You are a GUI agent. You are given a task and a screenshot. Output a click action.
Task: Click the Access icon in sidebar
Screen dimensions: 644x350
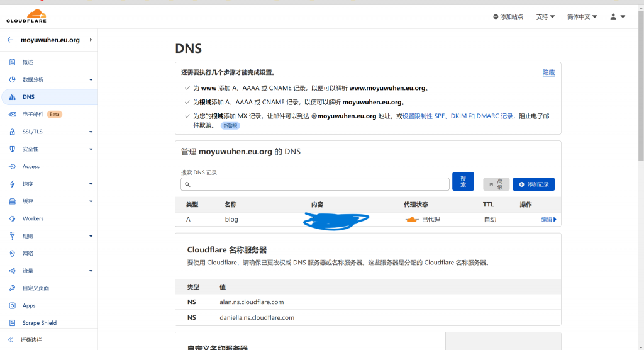click(13, 167)
